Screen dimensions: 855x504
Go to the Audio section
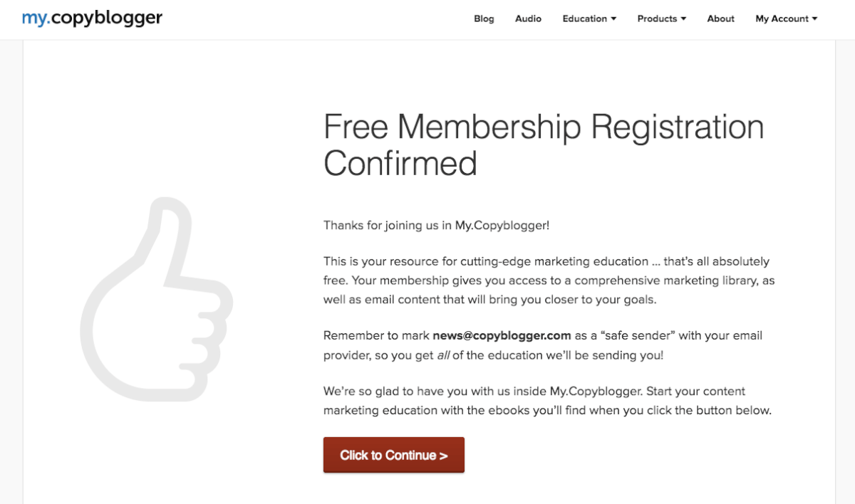click(x=528, y=19)
